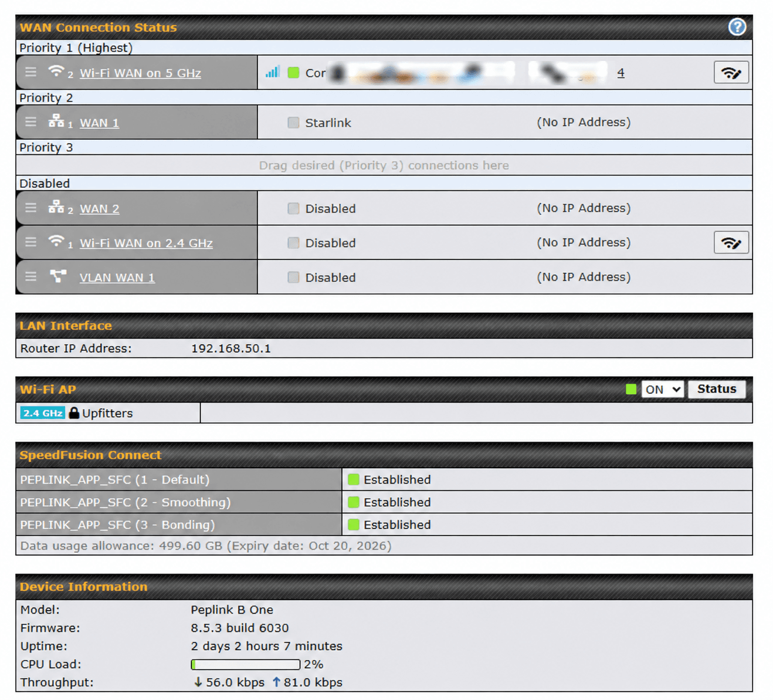This screenshot has width=773, height=700.
Task: Click the Upfitters SSID name
Action: 107,413
